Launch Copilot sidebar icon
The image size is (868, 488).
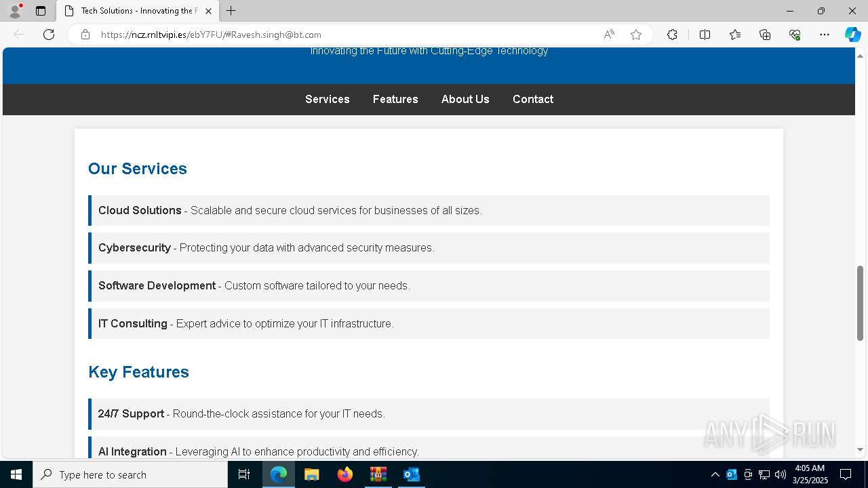[x=852, y=35]
